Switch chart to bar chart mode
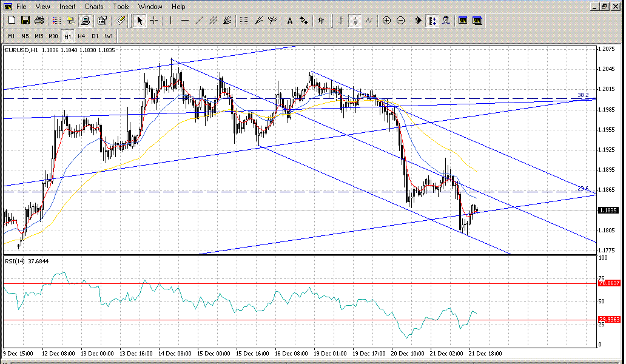The width and height of the screenshot is (626, 364). point(340,21)
